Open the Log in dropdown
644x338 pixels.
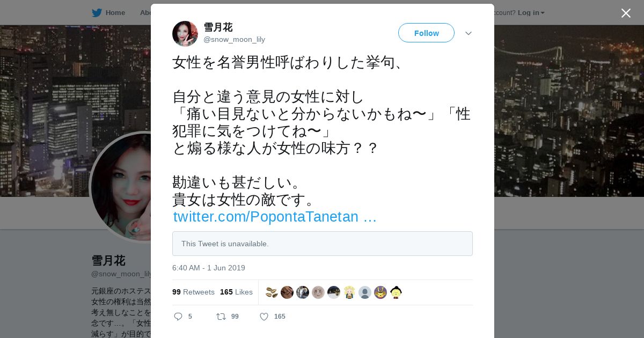tap(531, 12)
